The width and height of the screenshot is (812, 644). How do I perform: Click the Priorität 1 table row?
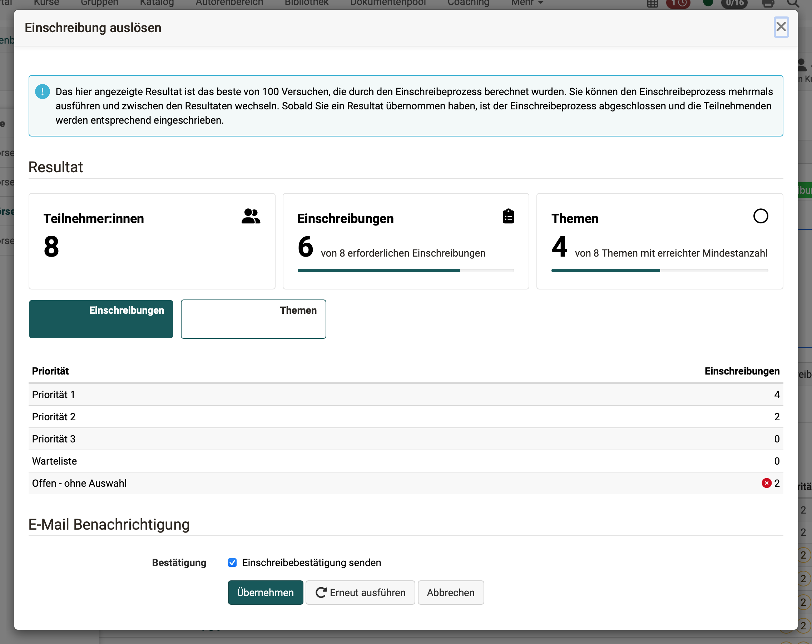click(405, 395)
